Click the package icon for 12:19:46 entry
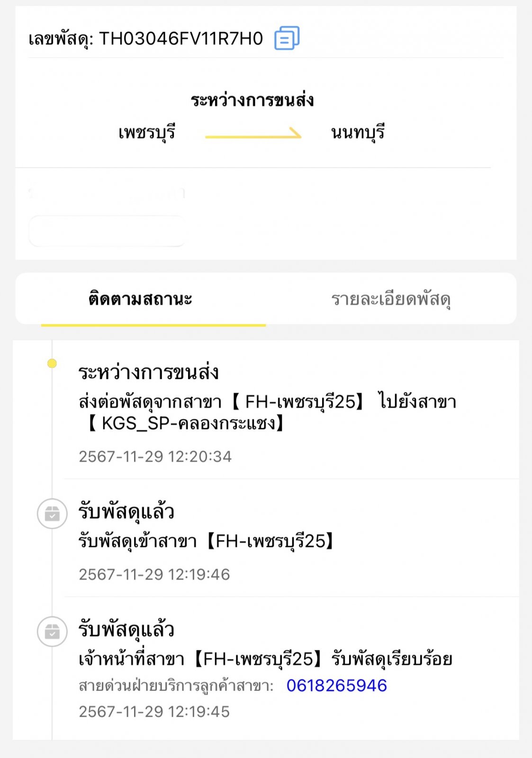Viewport: 532px width, 758px height. 52,514
